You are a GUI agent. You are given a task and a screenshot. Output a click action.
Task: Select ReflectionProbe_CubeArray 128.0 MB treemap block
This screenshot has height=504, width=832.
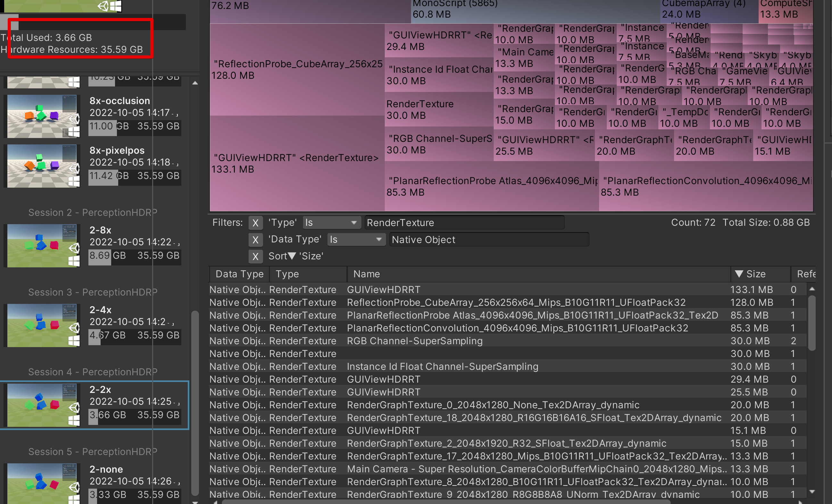tap(296, 69)
